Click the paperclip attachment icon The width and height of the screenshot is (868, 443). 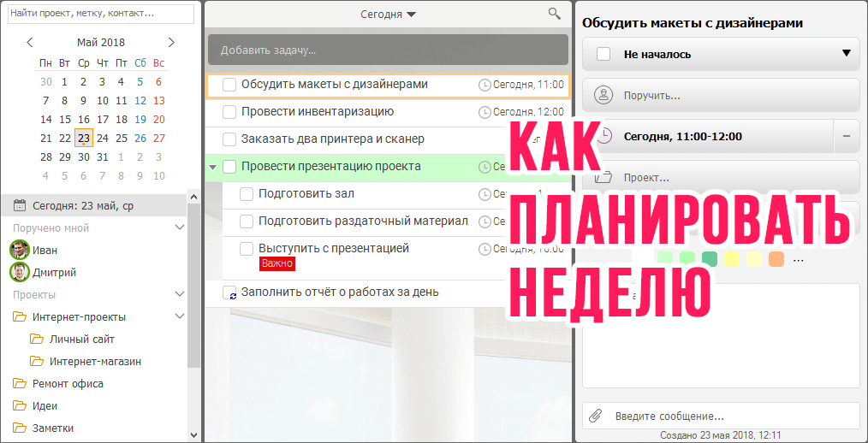[595, 416]
